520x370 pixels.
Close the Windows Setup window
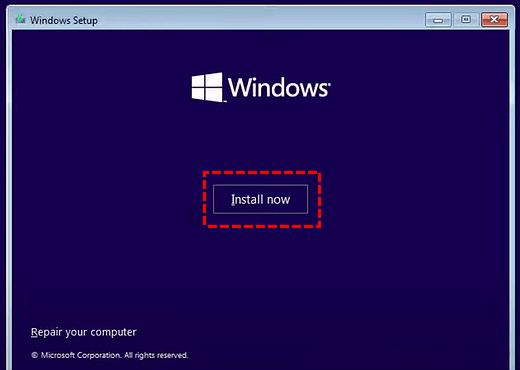point(494,20)
